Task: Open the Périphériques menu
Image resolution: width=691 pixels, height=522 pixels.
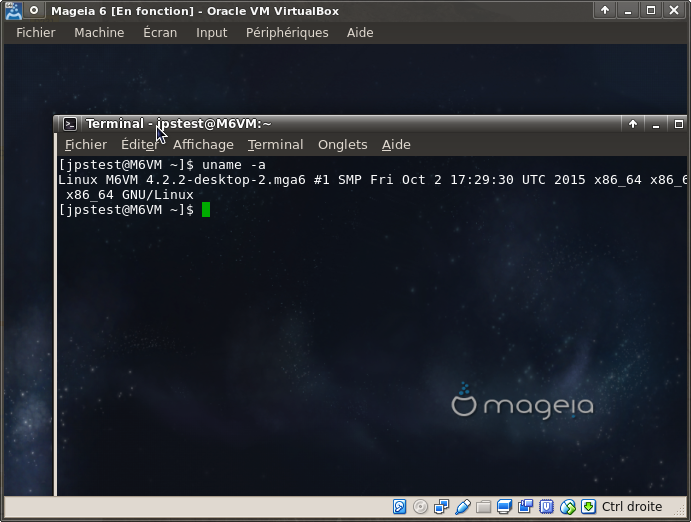Action: (x=287, y=33)
